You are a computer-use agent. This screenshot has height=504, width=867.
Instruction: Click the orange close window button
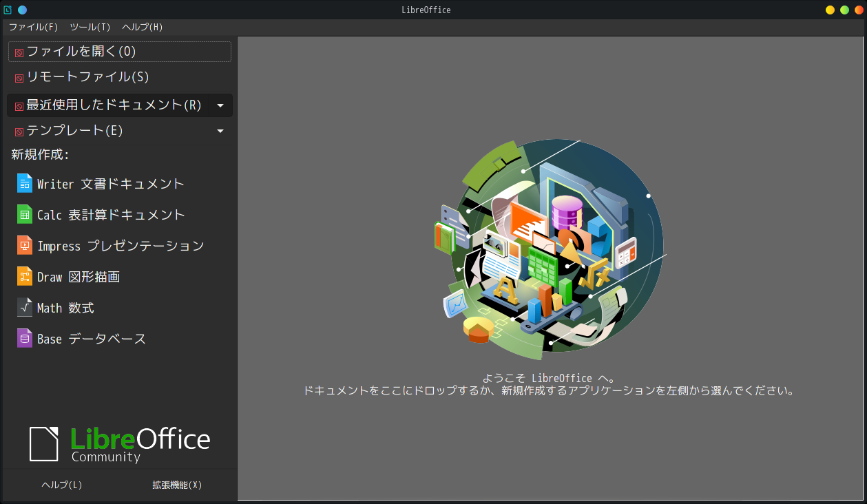(x=859, y=10)
